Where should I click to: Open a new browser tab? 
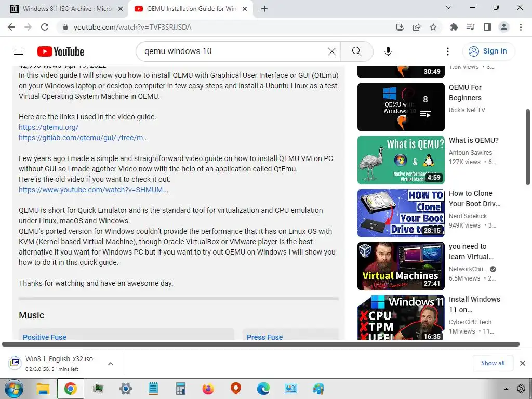click(264, 9)
